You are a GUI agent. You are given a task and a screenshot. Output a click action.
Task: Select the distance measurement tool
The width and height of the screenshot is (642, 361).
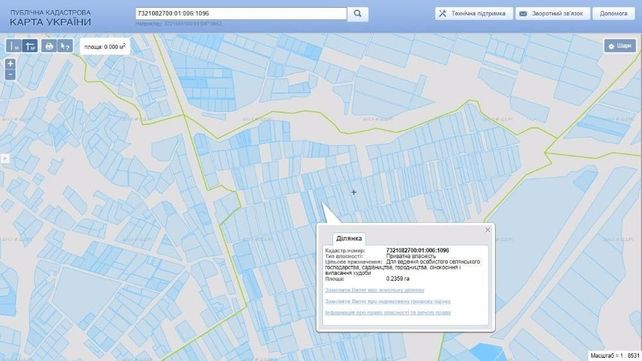click(14, 46)
